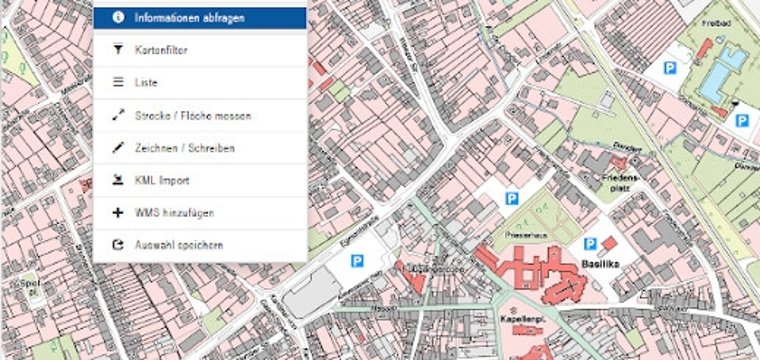Select Strecke / Fläche messen entry
This screenshot has width=760, height=360.
point(200,116)
